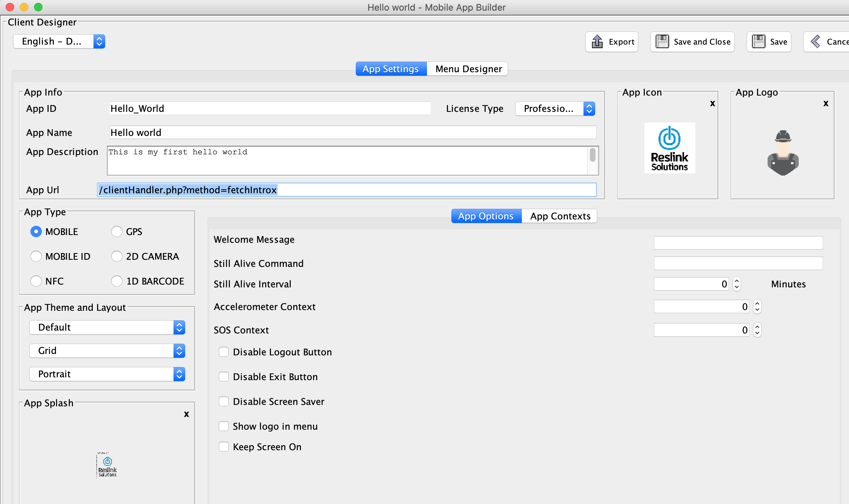Clear the App Splash image with x
Viewport: 849px width, 504px height.
pos(186,414)
